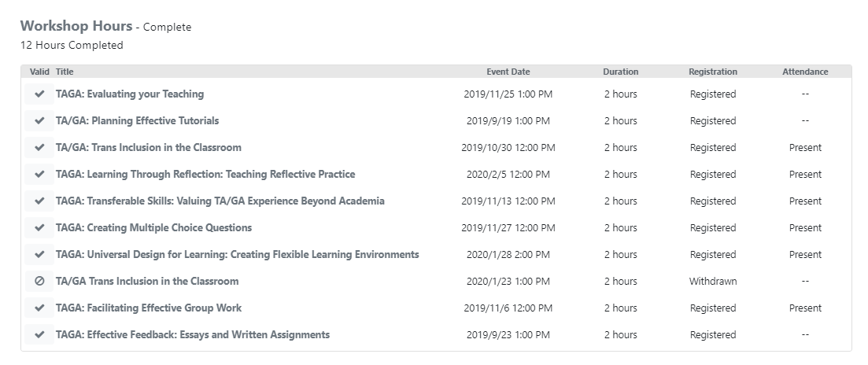Sort workshops by Title column header

pos(65,72)
